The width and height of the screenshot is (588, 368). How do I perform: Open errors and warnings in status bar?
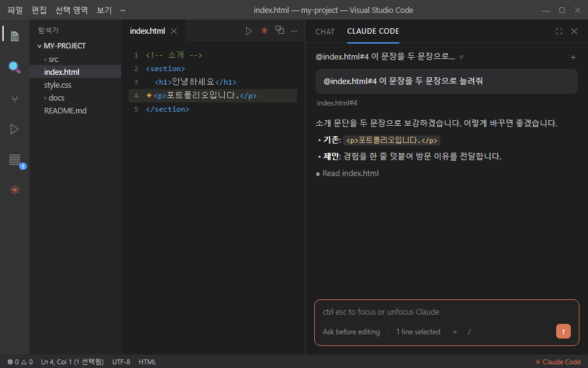20,362
